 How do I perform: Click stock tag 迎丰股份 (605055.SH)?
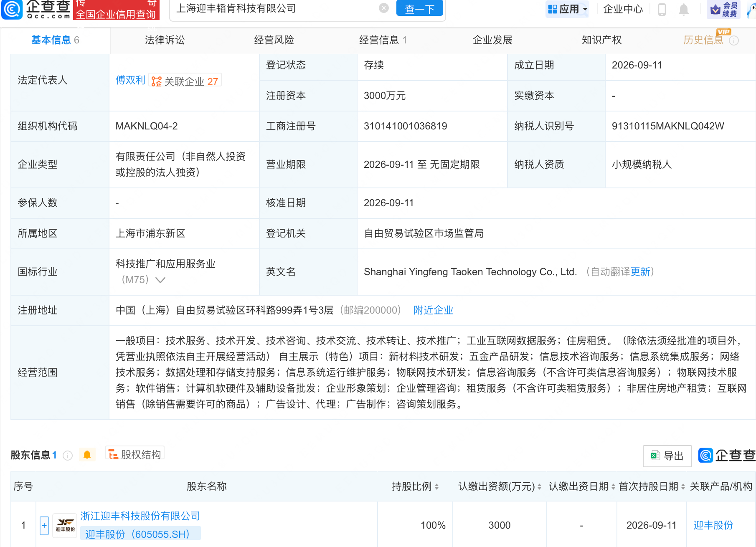pos(140,534)
